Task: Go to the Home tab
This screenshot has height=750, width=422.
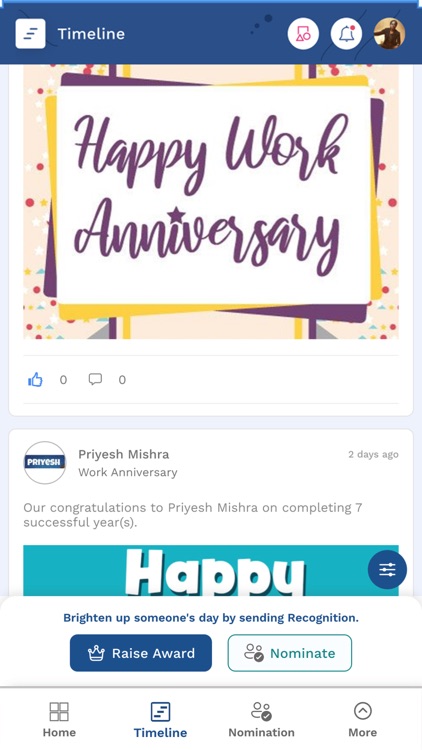Action: coord(59,719)
